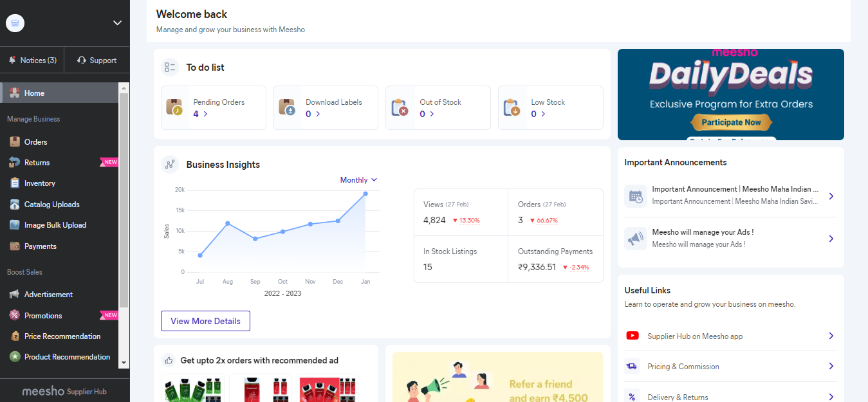Screen dimensions: 868x402
Task: Open the Monthly insights dropdown
Action: coord(358,179)
